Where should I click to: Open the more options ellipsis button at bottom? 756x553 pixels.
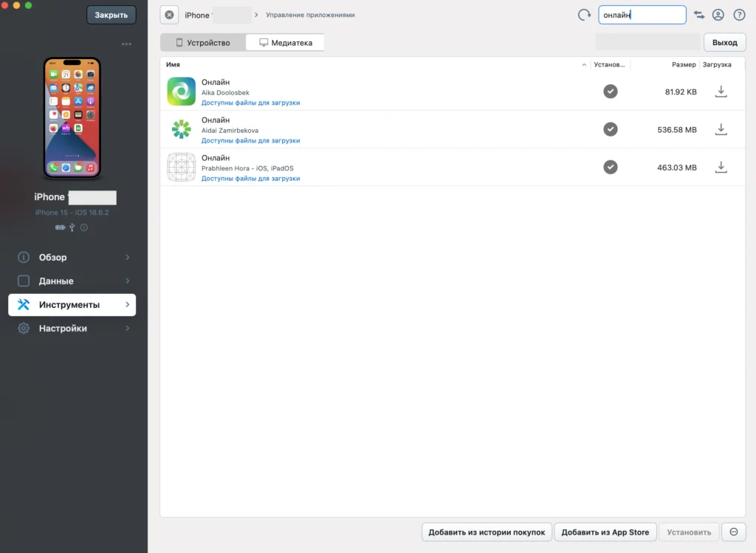tap(734, 532)
